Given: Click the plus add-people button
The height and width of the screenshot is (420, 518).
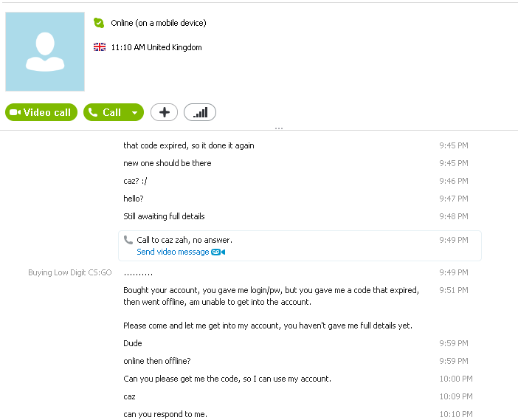Looking at the screenshot, I should click(x=165, y=112).
